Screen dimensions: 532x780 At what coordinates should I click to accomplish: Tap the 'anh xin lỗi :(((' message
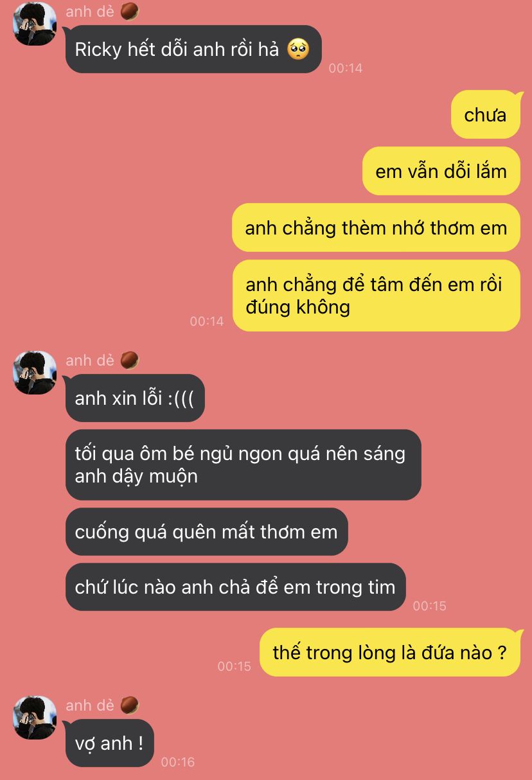pos(135,398)
